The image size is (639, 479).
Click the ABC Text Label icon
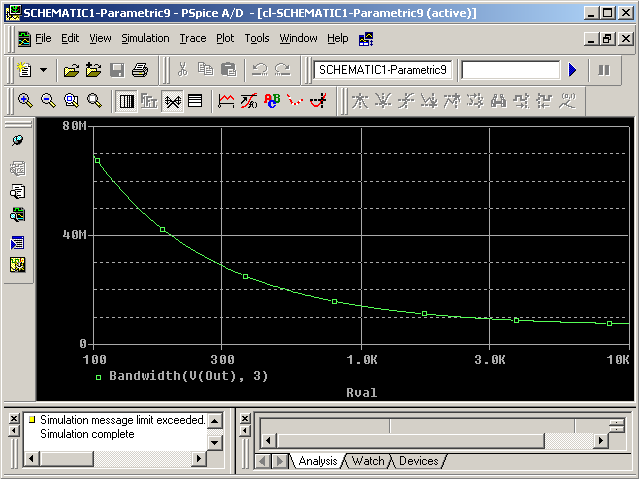click(x=272, y=101)
